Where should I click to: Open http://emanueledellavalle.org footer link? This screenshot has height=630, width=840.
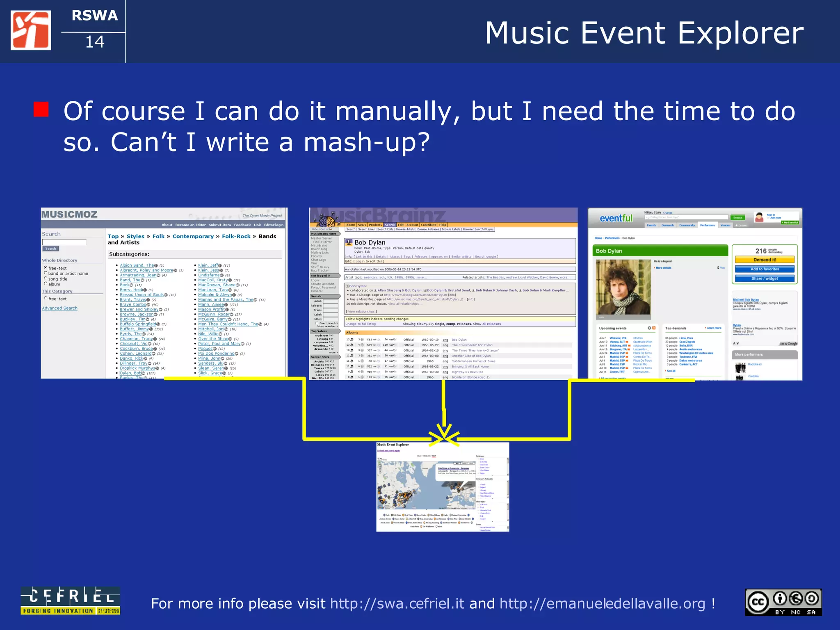[602, 604]
